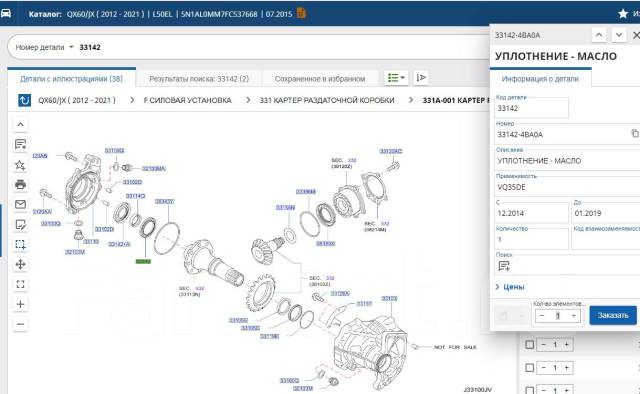Click the 331 КАРТЕР РАЗДАТОЧНОЙ КОРОБКИ breadcrumb
This screenshot has width=640, height=394.
(327, 100)
